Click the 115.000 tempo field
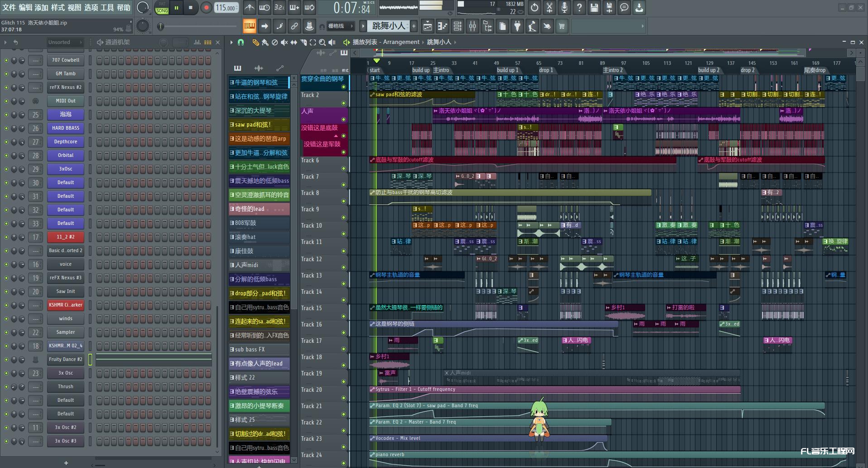 coord(226,8)
